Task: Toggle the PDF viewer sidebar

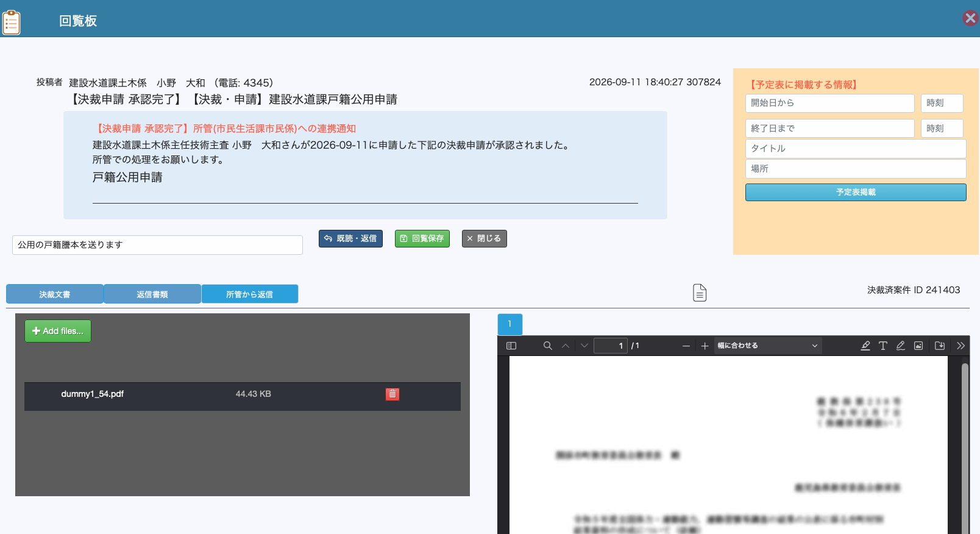Action: (x=511, y=346)
